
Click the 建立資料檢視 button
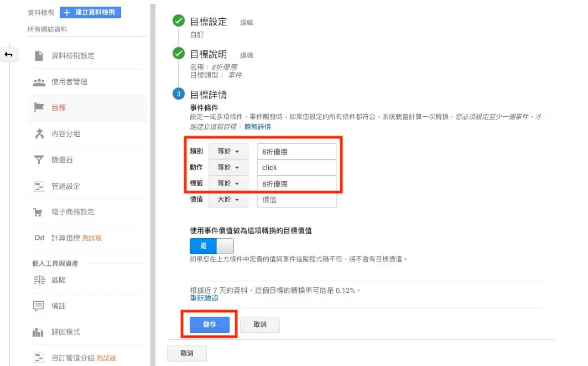90,12
